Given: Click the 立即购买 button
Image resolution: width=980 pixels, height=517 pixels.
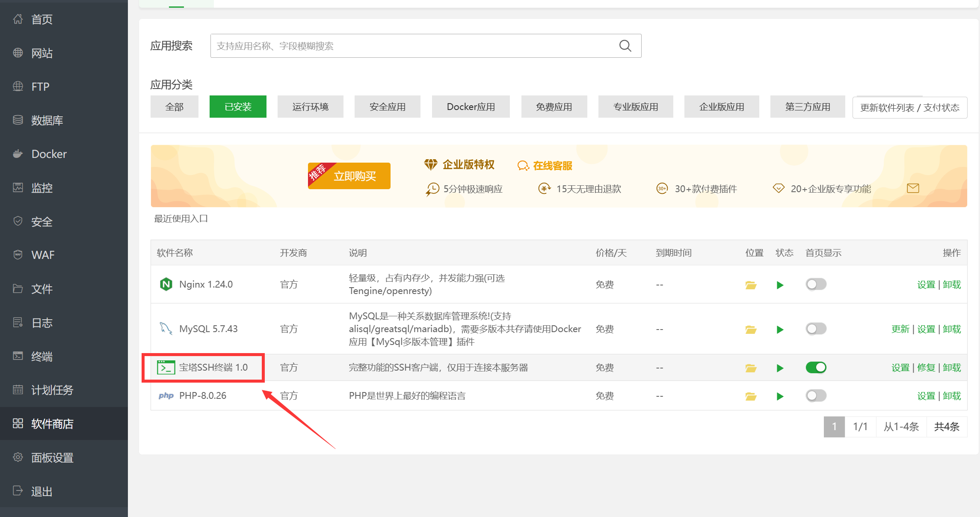Looking at the screenshot, I should click(349, 175).
